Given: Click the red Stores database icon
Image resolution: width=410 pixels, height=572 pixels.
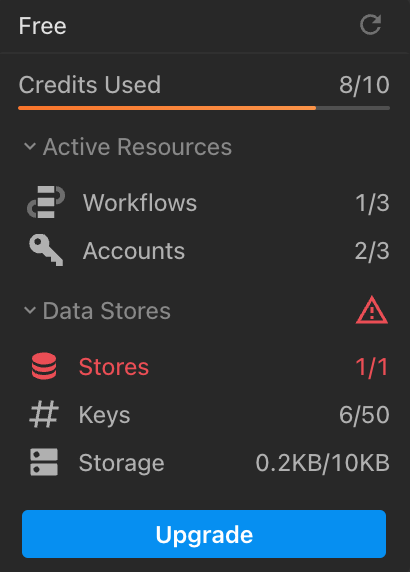Looking at the screenshot, I should coord(44,366).
